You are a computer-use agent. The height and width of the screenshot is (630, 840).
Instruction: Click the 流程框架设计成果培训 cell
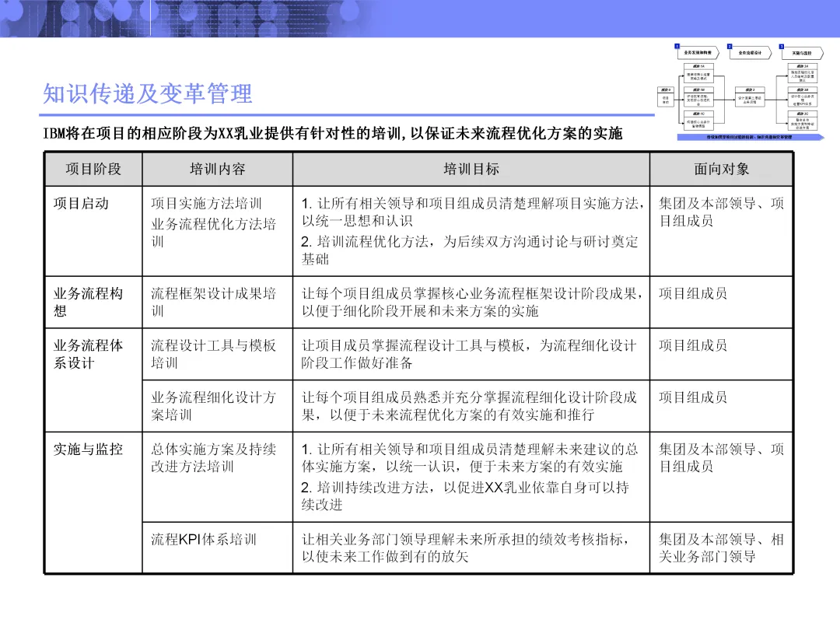click(218, 302)
